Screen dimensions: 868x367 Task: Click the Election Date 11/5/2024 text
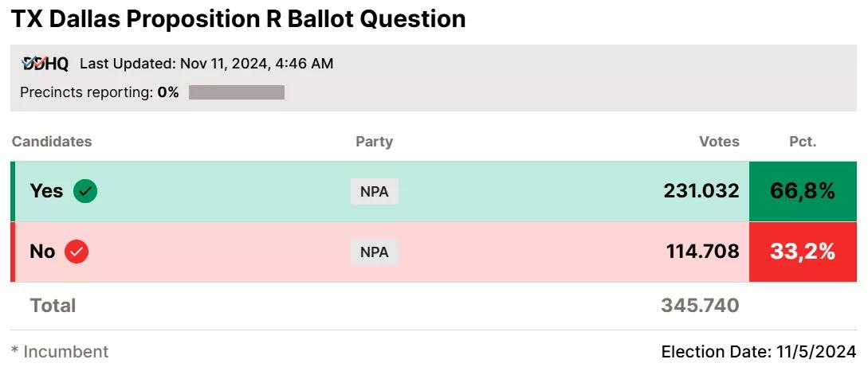point(759,351)
